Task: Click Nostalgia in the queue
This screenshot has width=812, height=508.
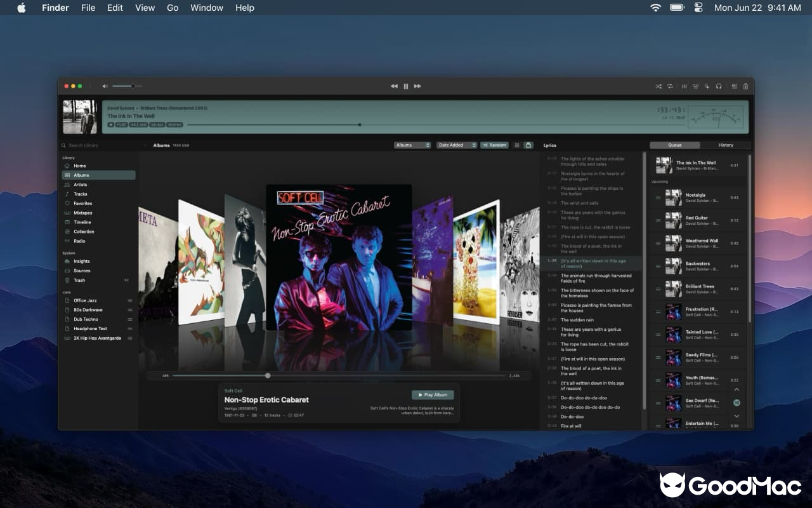Action: click(698, 197)
